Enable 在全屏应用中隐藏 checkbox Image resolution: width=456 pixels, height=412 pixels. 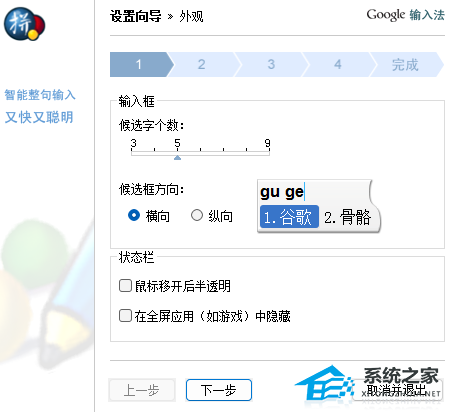tap(125, 315)
